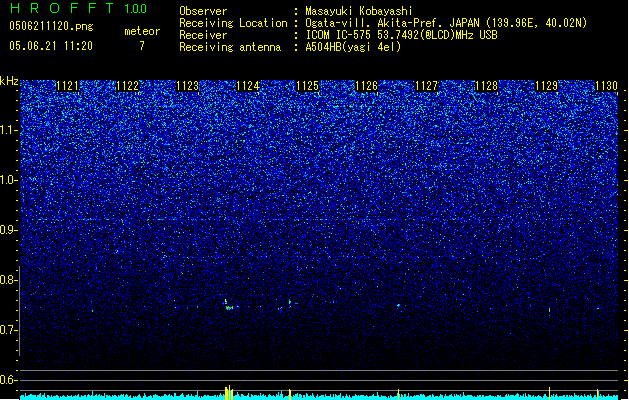This screenshot has width=629, height=400.
Task: Click time marker 1124
Action: click(x=248, y=86)
